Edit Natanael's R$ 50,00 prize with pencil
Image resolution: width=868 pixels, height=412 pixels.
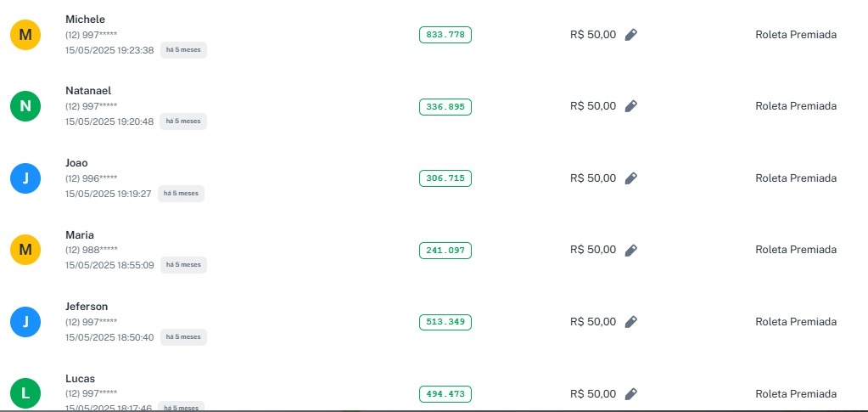coord(630,106)
